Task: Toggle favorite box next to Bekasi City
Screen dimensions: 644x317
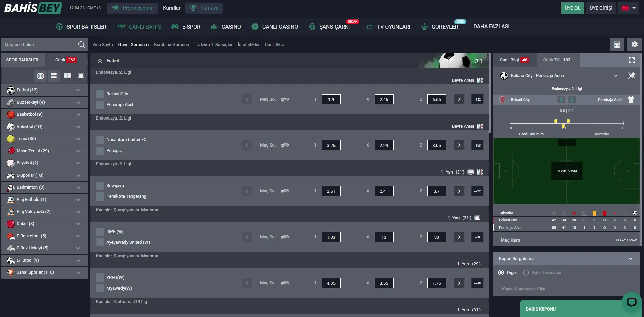Action: point(100,94)
